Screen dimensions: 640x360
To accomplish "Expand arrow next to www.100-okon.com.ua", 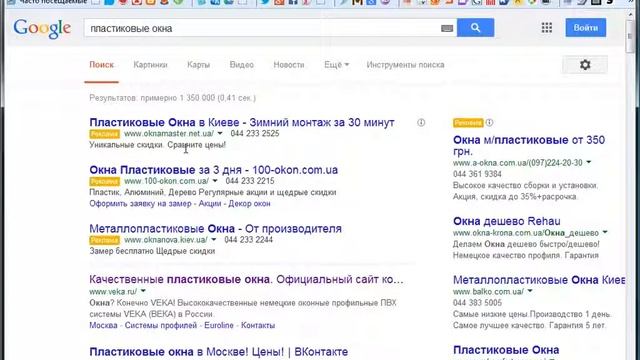I will tap(215, 181).
